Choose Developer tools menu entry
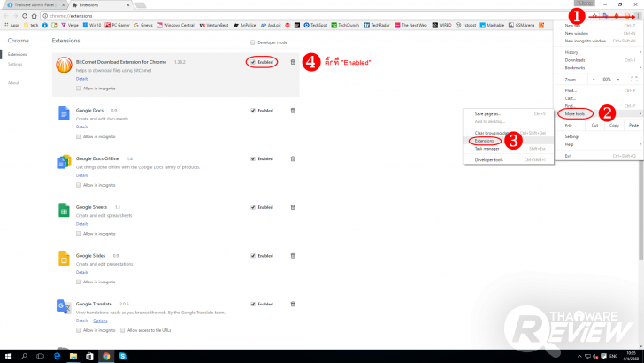 click(x=509, y=160)
